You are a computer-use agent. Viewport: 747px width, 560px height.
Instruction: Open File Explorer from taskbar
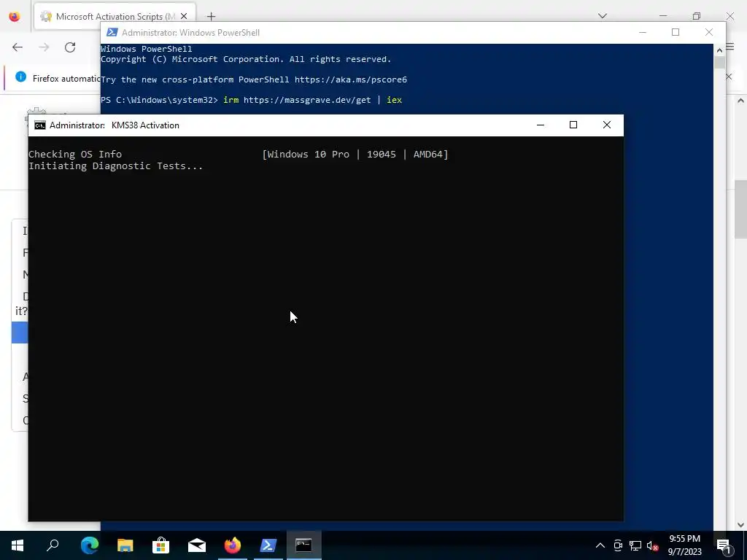(125, 545)
